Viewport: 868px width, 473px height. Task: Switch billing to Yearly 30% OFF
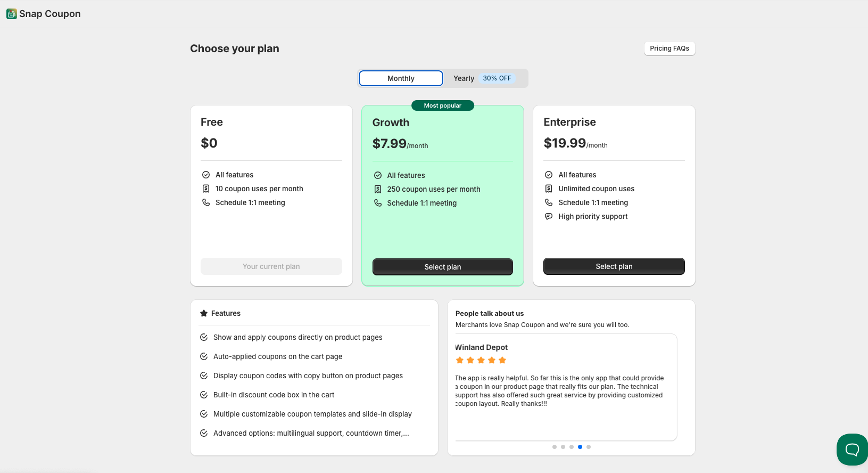[x=485, y=78]
